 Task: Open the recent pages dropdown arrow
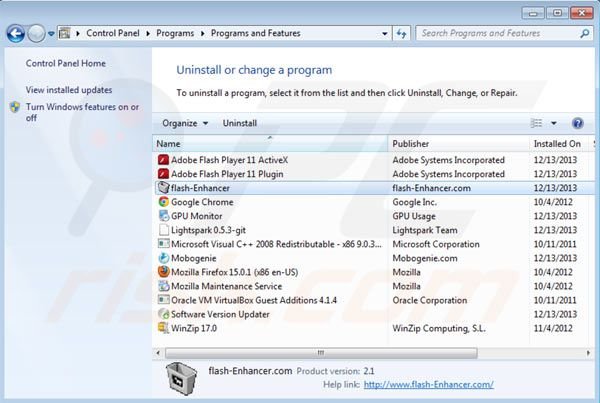(51, 34)
